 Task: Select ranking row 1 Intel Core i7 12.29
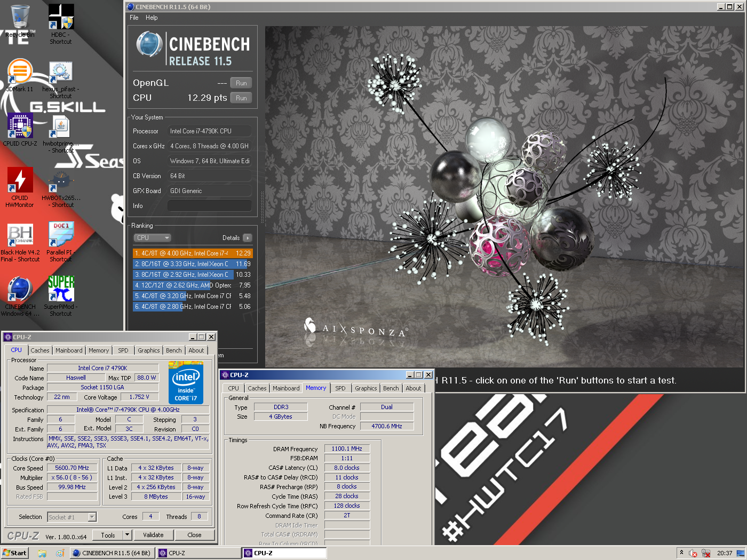[193, 253]
